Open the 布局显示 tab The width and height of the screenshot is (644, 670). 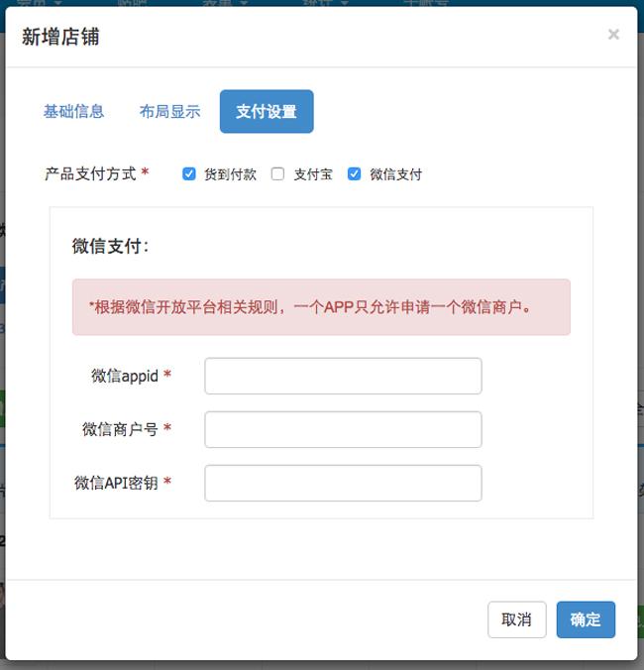coord(169,111)
